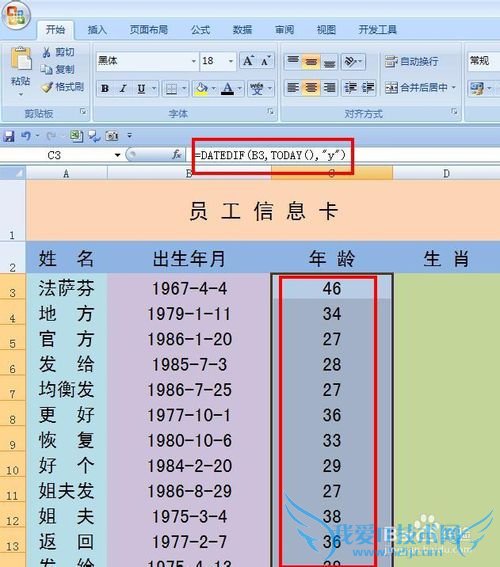Open the number format dropdown 常规
The image size is (500, 567).
pos(483,61)
